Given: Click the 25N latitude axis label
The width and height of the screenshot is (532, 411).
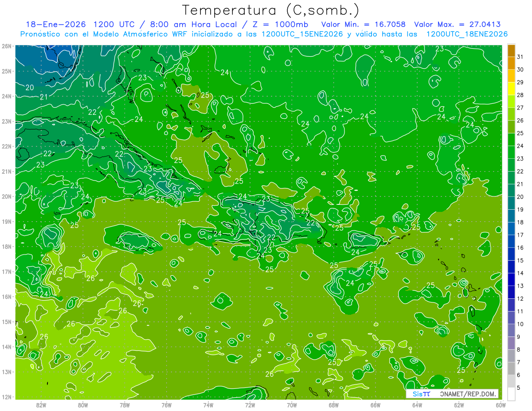Looking at the screenshot, I should [x=6, y=71].
